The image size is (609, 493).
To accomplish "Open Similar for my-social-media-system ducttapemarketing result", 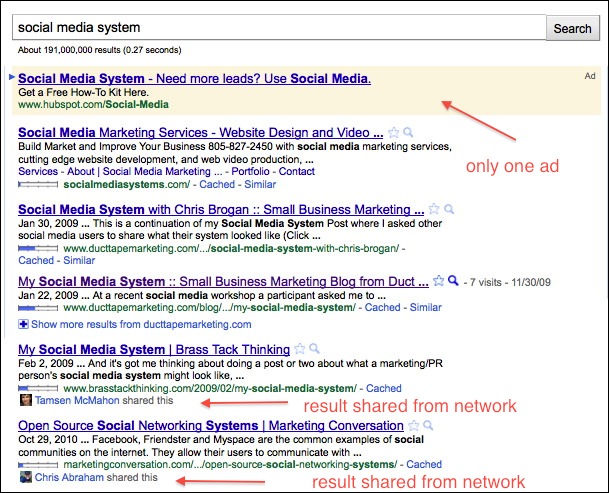I will [426, 307].
